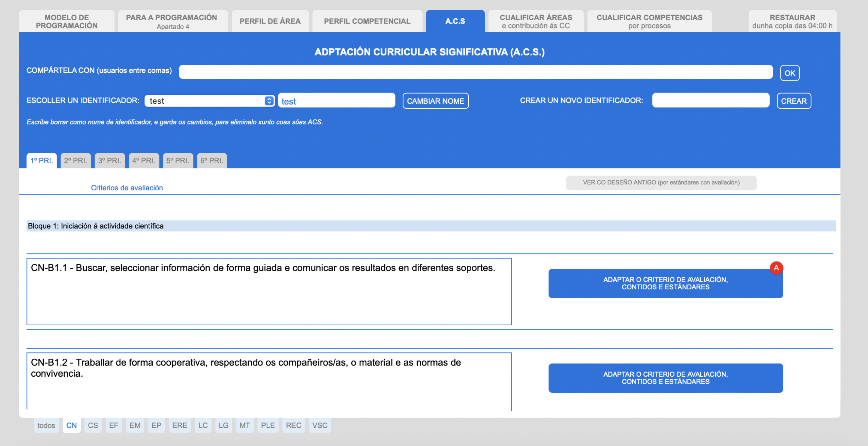Click Bloque 1 Iniciación á actividade científica header
The image size is (868, 446).
[x=431, y=226]
